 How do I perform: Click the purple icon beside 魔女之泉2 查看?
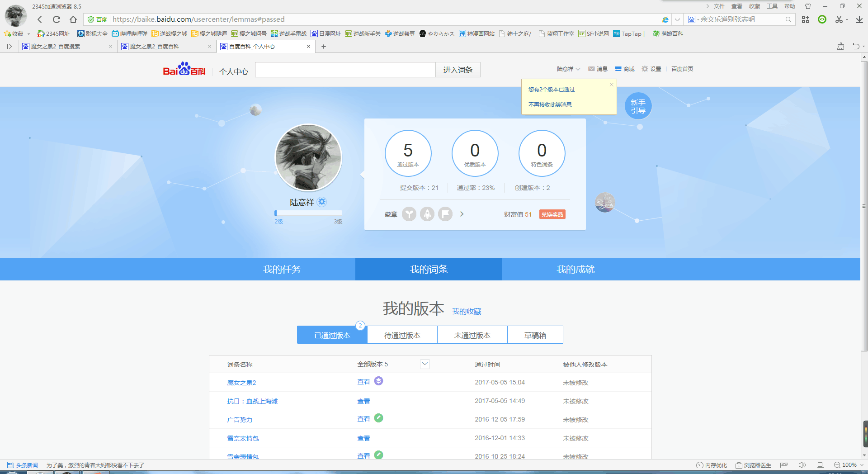coord(379,381)
